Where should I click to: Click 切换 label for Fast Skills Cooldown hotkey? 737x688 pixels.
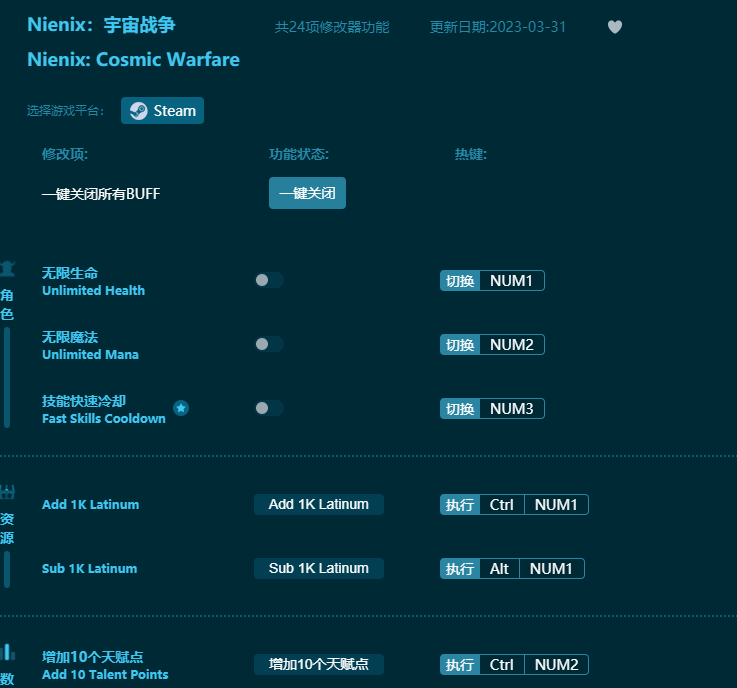(x=460, y=408)
